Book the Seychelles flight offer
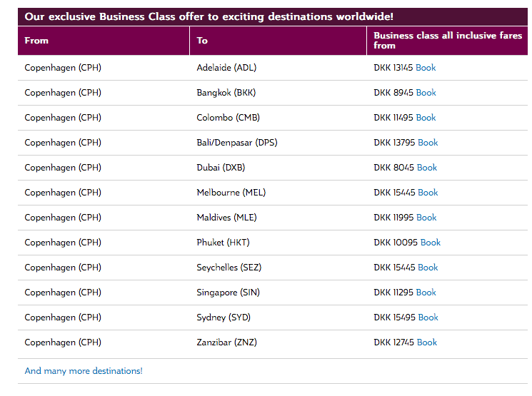 [x=428, y=268]
